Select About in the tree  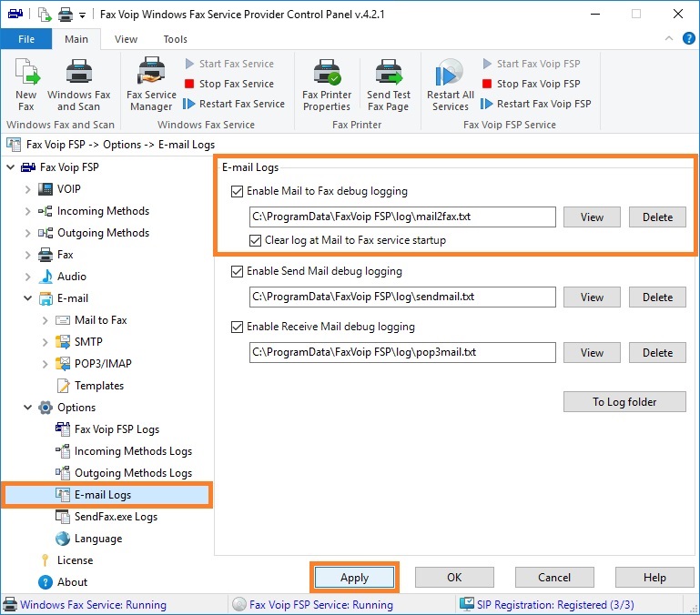(72, 583)
